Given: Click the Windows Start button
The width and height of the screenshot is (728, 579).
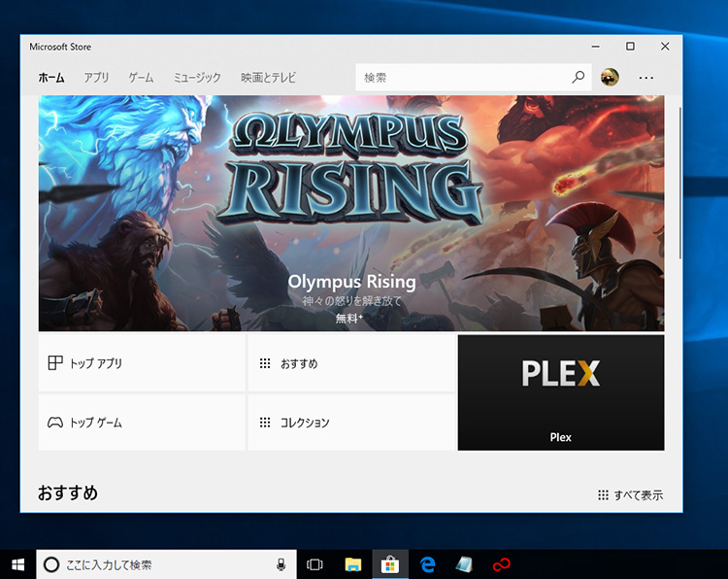Looking at the screenshot, I should tap(17, 564).
